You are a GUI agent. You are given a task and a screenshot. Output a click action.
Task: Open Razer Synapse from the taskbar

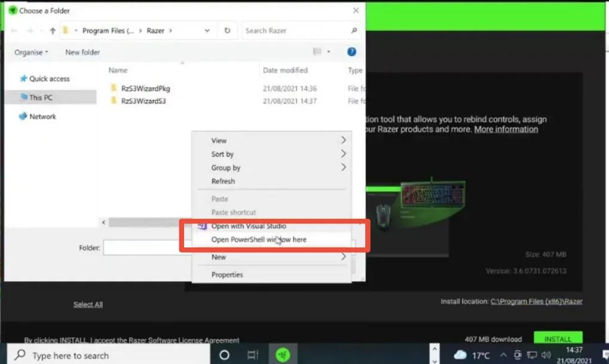283,354
